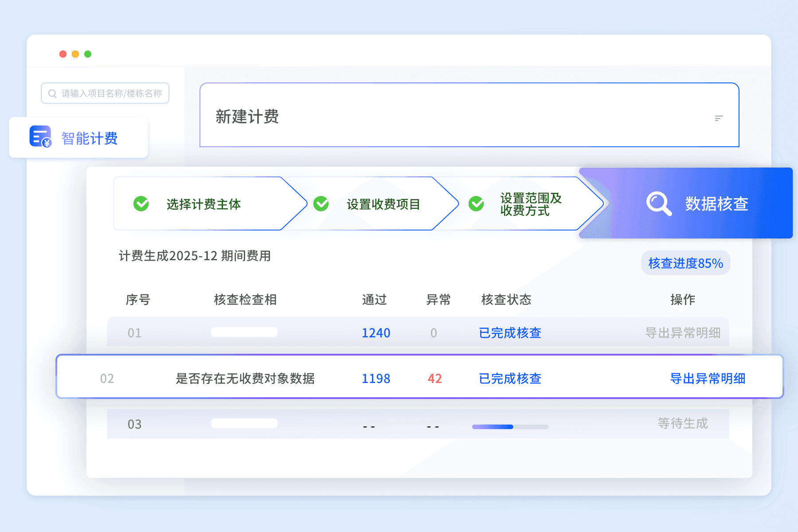
Task: Click the 核查进度85% badge
Action: [x=685, y=263]
